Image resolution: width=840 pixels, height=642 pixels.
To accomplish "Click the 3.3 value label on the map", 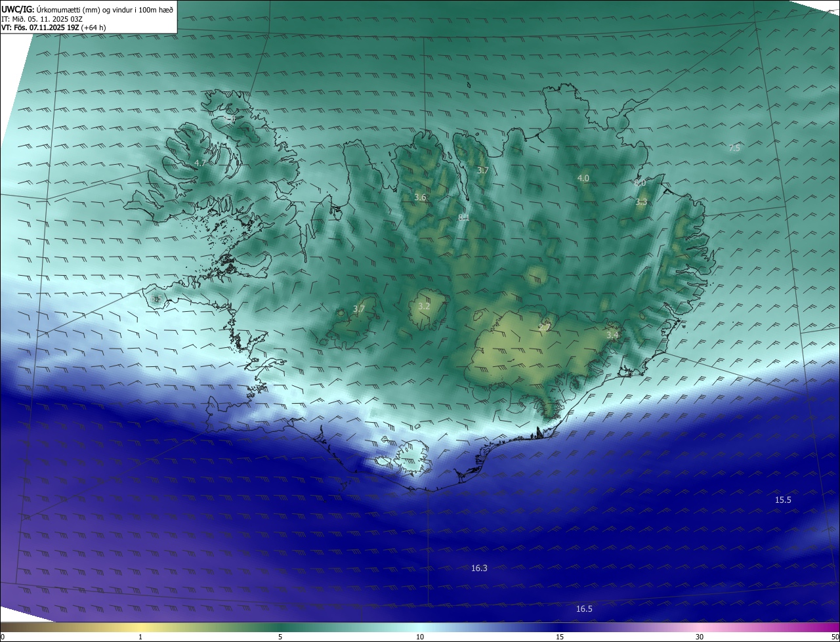I will [x=641, y=202].
